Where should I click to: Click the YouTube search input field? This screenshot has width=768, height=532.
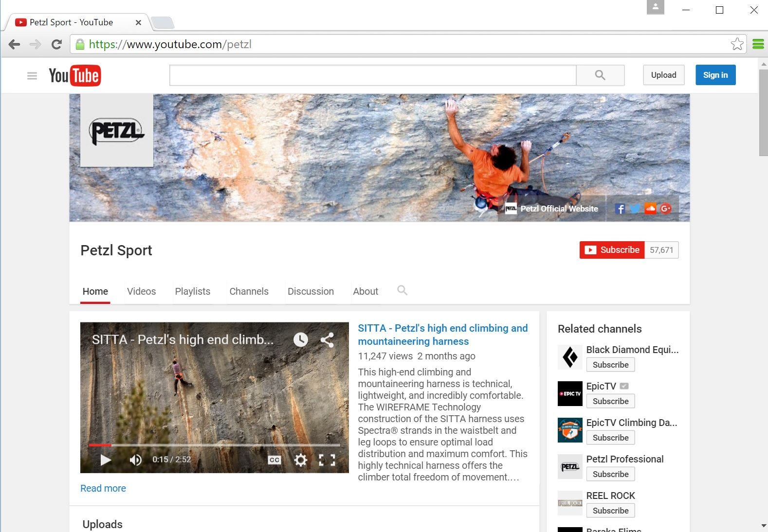pyautogui.click(x=373, y=75)
